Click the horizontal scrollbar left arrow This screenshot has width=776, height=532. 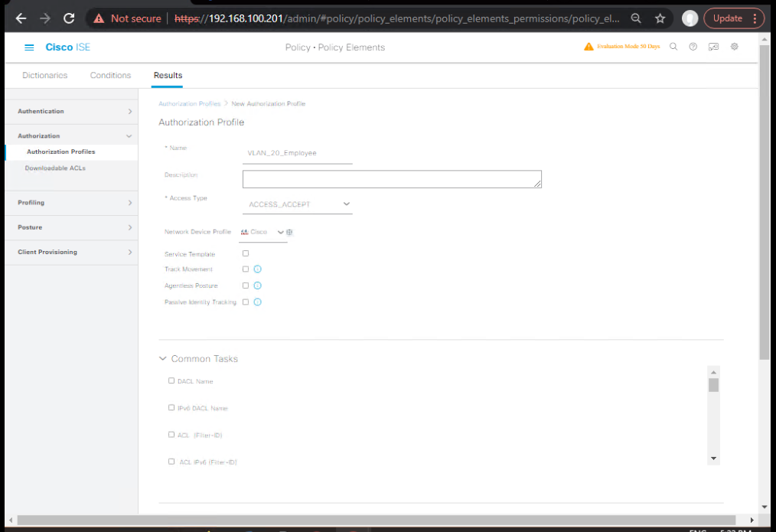point(11,520)
